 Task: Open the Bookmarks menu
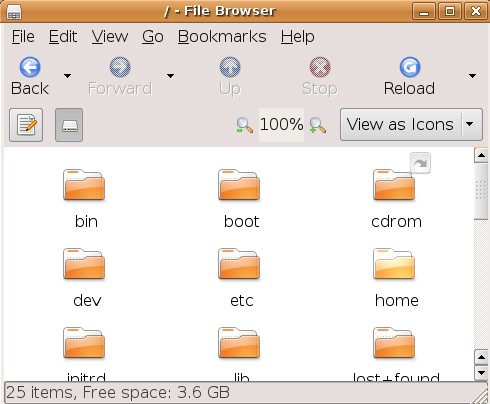pyautogui.click(x=222, y=36)
